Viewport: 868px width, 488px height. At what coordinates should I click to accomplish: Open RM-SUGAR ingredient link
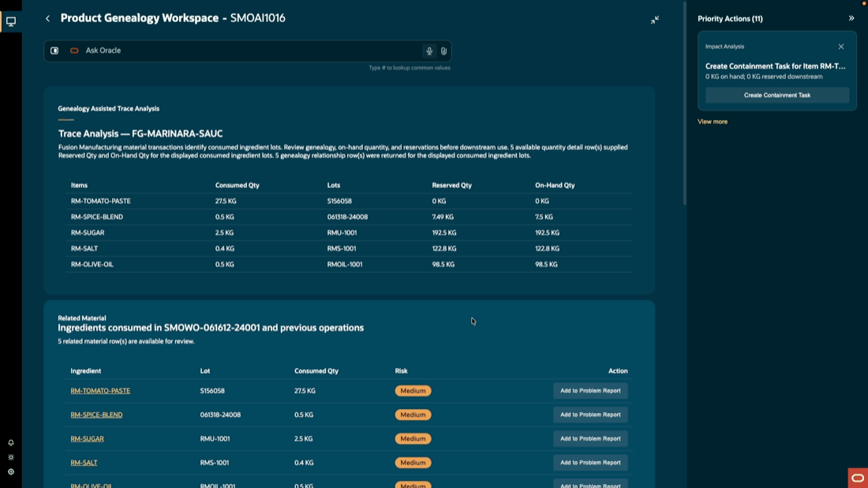coord(87,439)
